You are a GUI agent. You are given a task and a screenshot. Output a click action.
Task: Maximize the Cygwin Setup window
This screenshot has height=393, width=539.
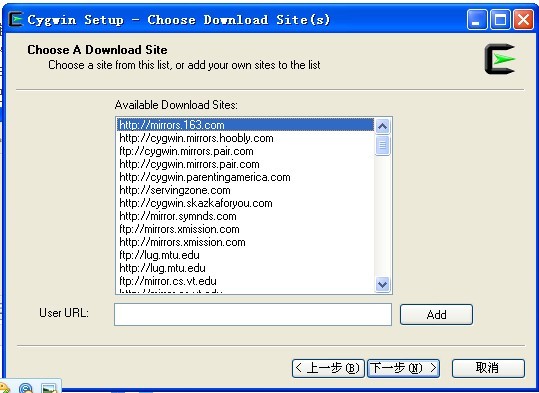tap(500, 20)
